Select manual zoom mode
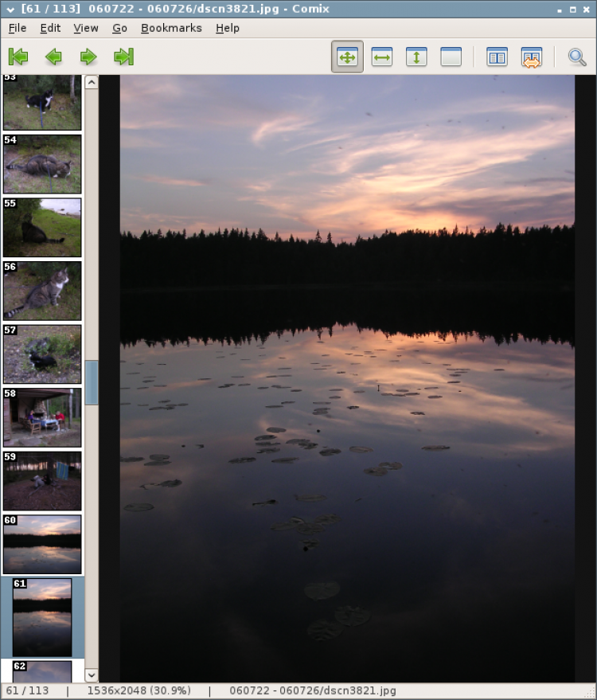This screenshot has width=597, height=700. (451, 57)
